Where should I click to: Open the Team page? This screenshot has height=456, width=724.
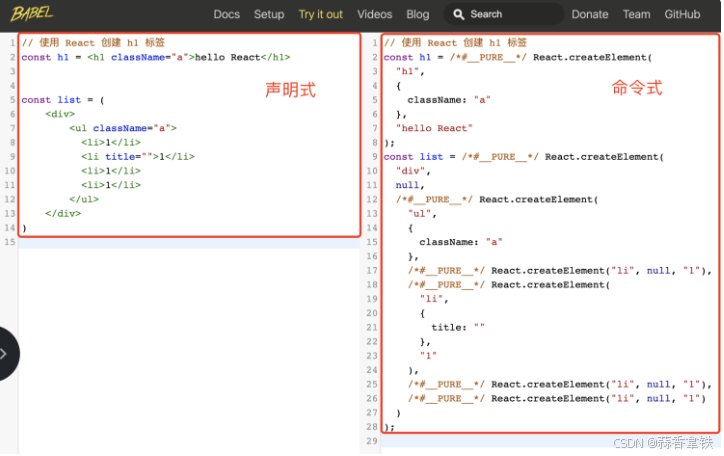coord(636,14)
